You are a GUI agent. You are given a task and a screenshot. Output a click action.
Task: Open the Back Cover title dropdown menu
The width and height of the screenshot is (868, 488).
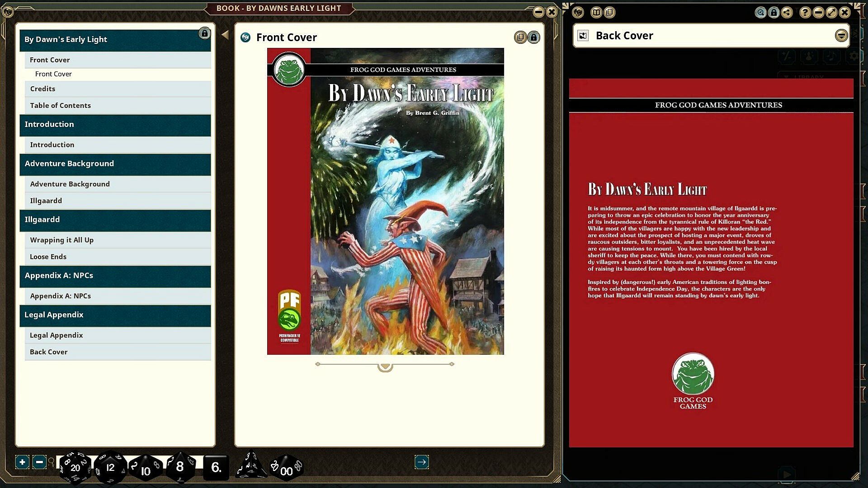coord(841,35)
